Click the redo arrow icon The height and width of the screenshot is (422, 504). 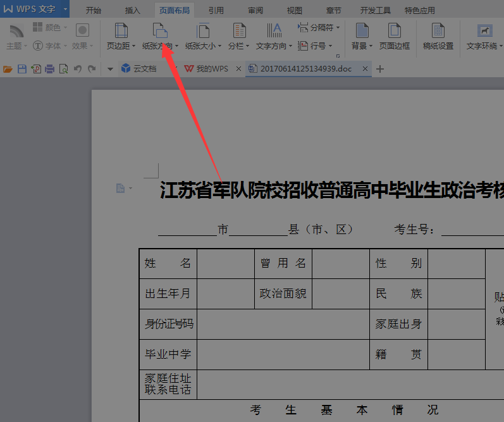92,69
